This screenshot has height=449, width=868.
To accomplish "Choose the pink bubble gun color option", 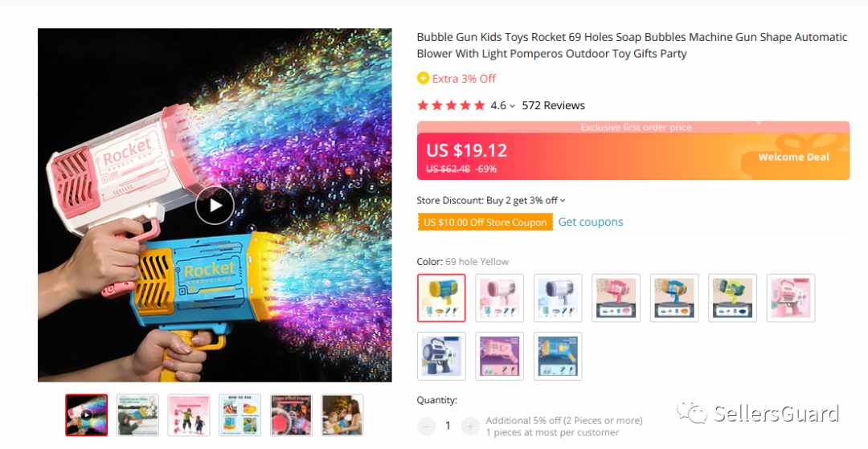I will 499,297.
